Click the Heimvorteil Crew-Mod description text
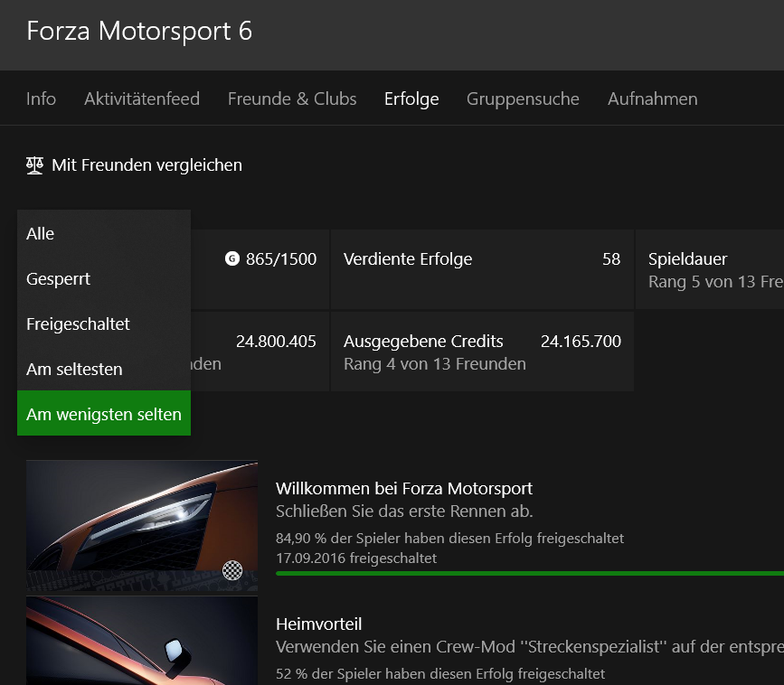The width and height of the screenshot is (784, 685). point(530,647)
